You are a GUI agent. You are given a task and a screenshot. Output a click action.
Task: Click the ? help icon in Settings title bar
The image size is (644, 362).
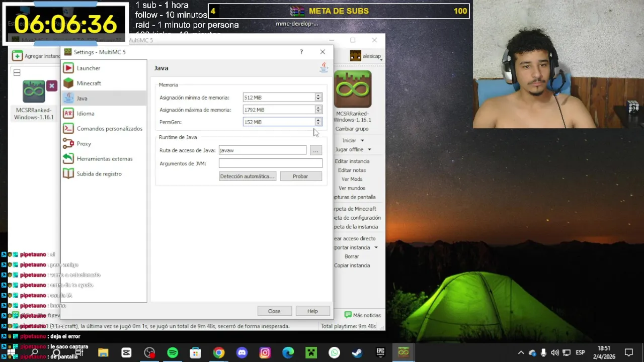point(301,52)
